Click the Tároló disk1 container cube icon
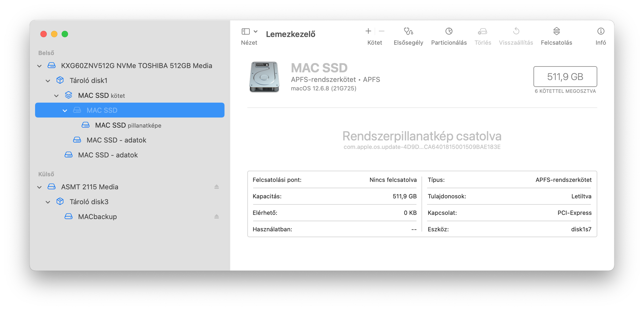This screenshot has height=310, width=644. [x=60, y=80]
